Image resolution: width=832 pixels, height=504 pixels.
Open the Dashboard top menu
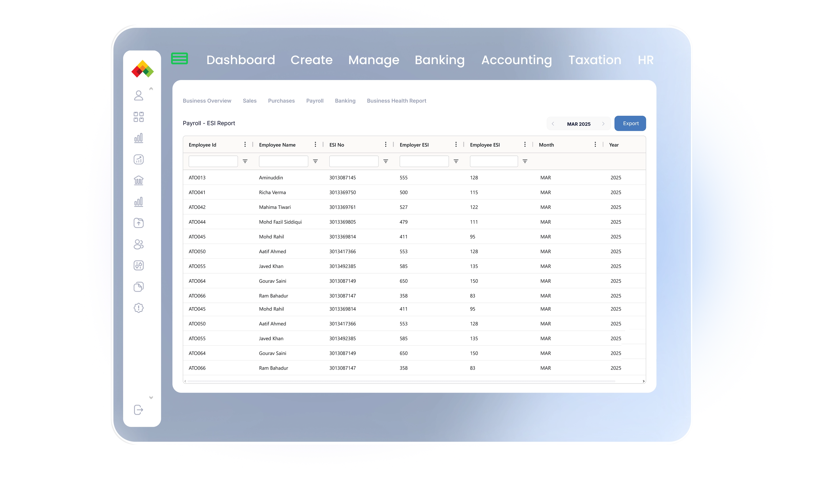click(x=241, y=60)
